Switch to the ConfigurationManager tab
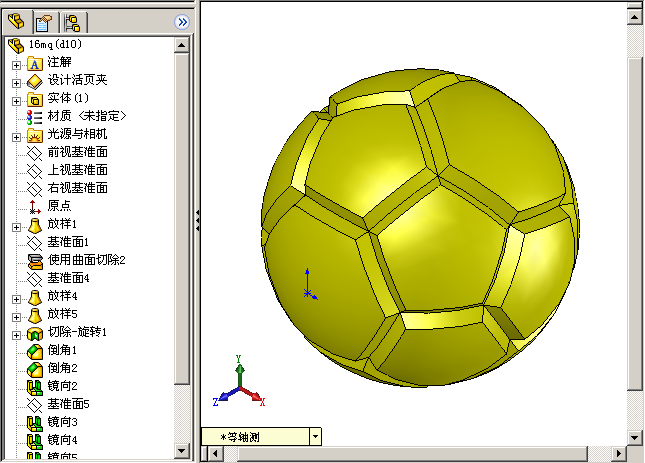The height and width of the screenshot is (463, 645). [73, 22]
